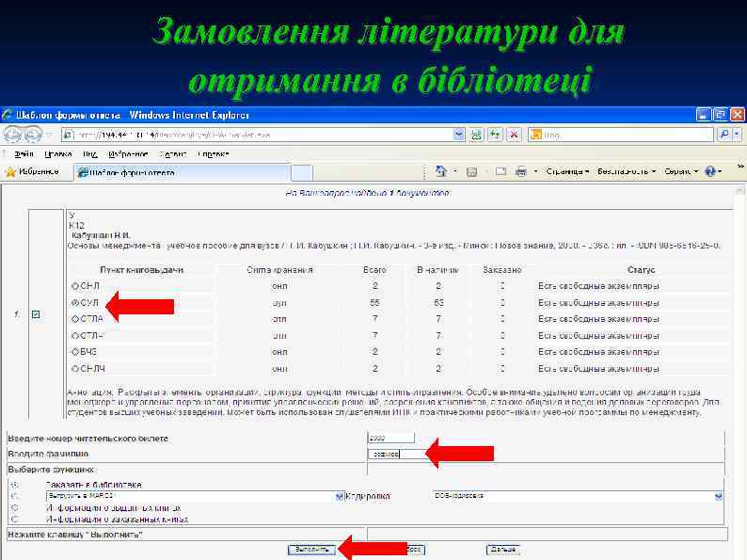
Task: Click the В наличии column header
Action: click(x=437, y=270)
